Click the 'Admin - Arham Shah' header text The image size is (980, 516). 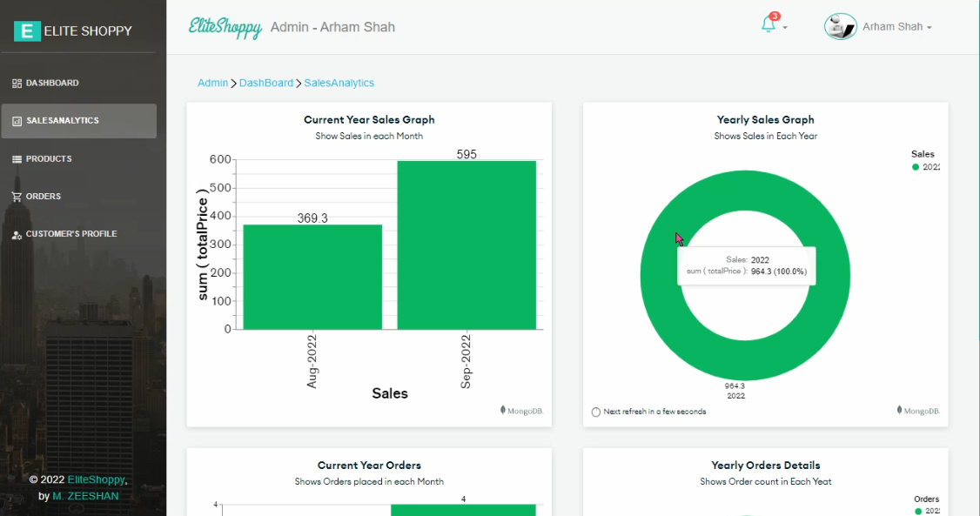tap(332, 27)
